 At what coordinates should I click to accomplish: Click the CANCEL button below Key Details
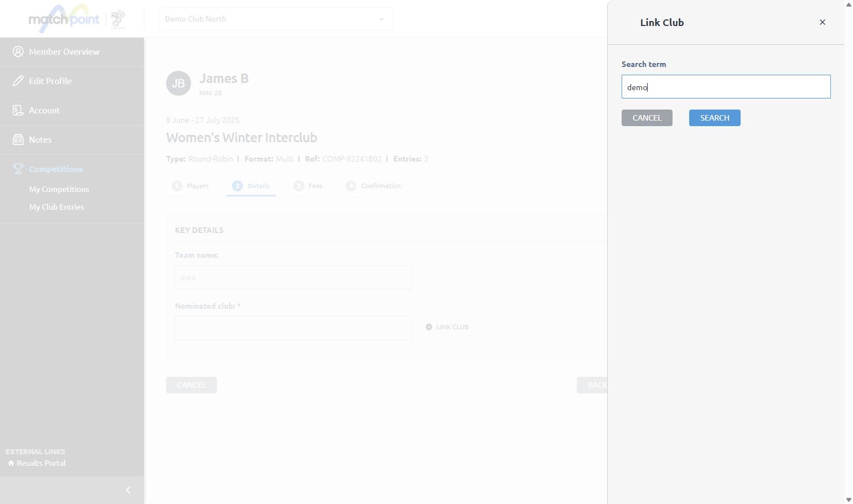point(192,385)
